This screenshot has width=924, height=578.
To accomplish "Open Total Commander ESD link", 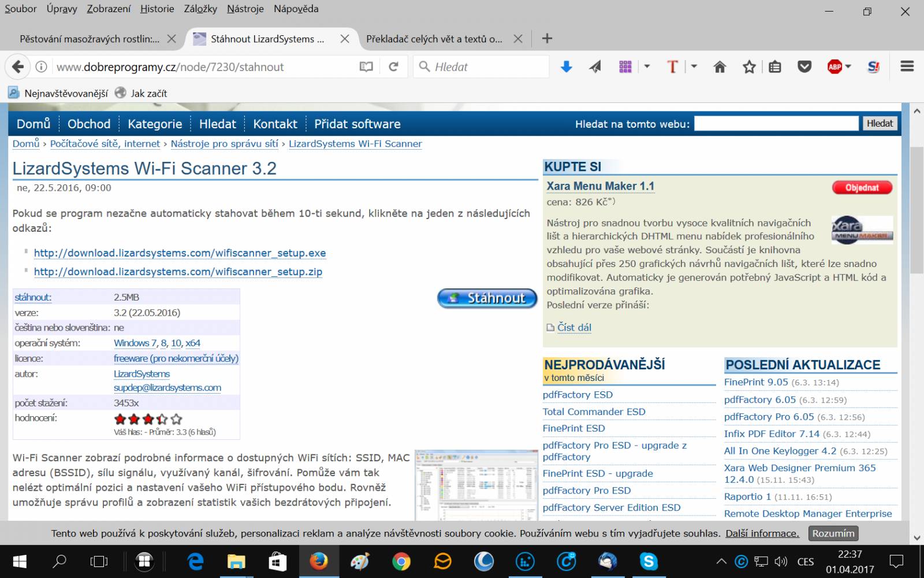I will pyautogui.click(x=594, y=412).
